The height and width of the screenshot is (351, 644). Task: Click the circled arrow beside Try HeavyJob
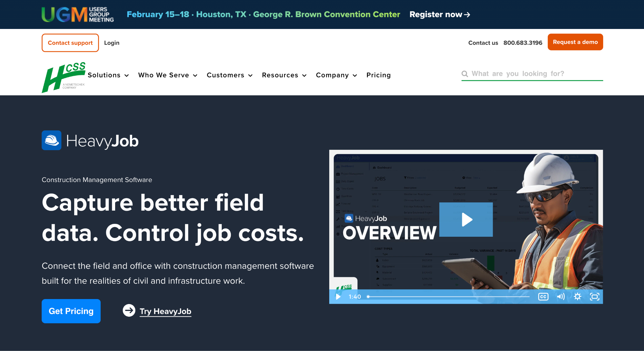click(x=129, y=310)
